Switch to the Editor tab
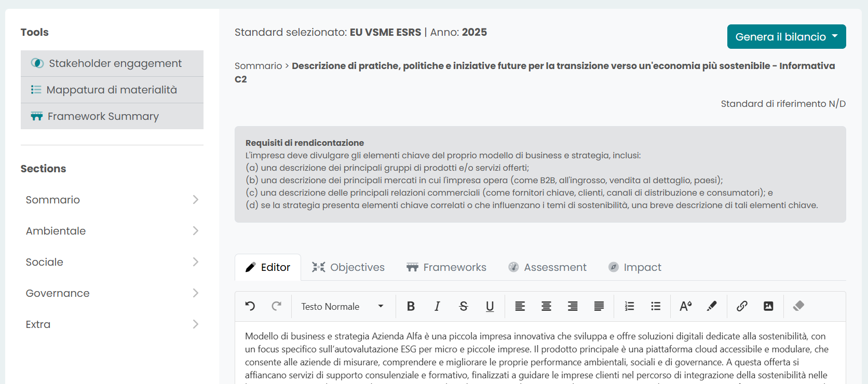The image size is (868, 384). click(x=268, y=267)
